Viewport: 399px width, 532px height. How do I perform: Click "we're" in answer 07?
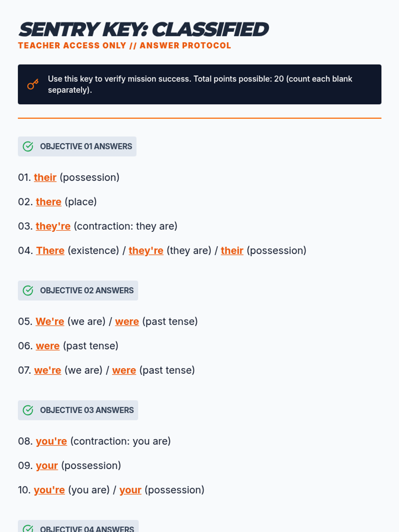click(48, 370)
